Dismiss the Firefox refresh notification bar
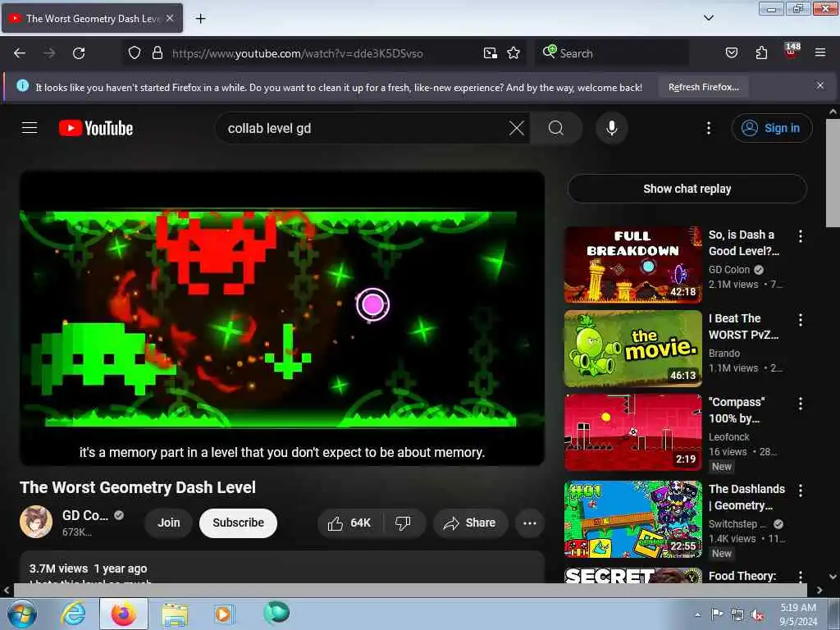This screenshot has width=840, height=630. click(x=819, y=85)
